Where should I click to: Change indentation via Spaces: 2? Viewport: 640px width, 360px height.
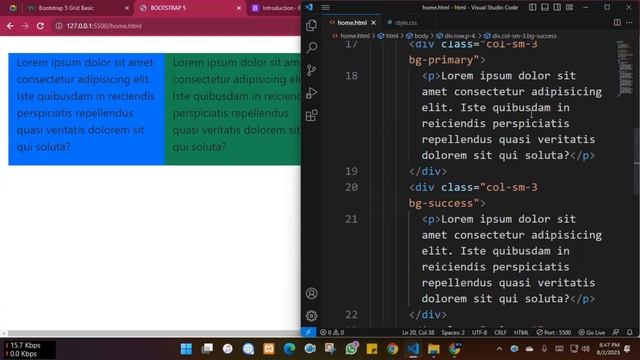453,333
